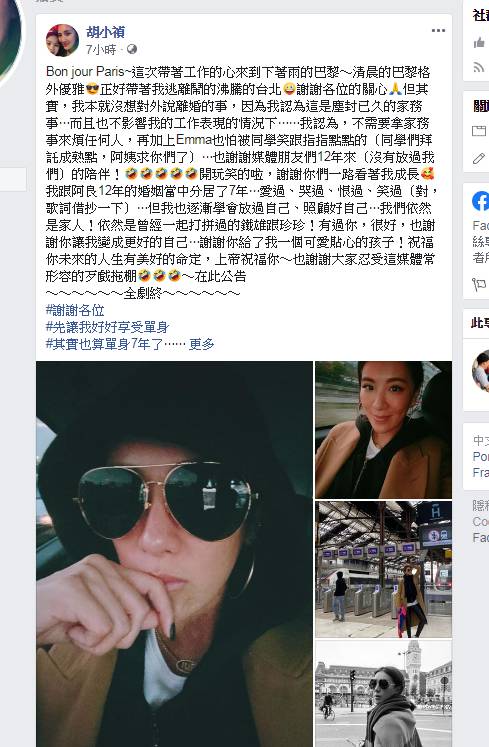Open the #先讓我好好享受單身 hashtag

click(x=107, y=327)
